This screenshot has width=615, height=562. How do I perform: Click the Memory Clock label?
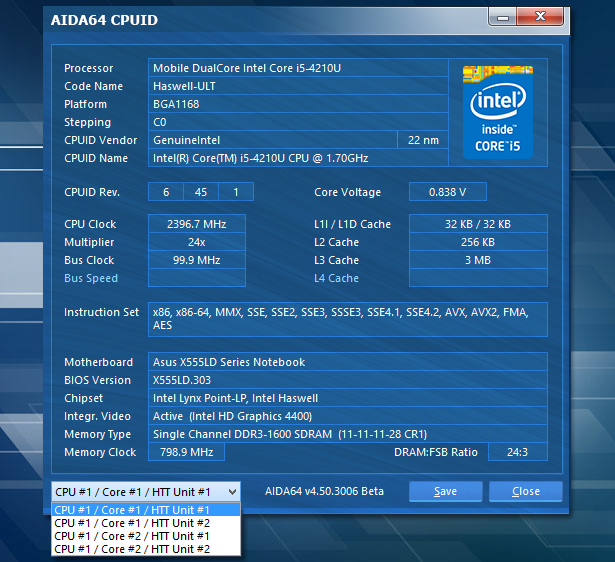click(x=100, y=452)
